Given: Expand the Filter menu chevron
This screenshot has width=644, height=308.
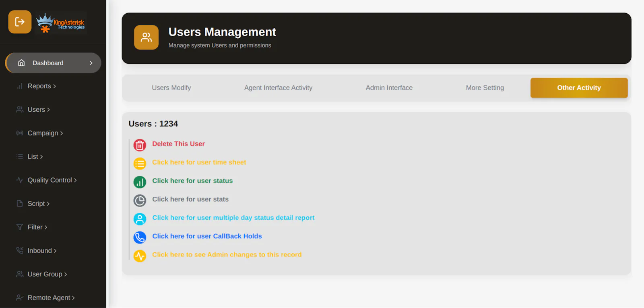Looking at the screenshot, I should pos(45,227).
